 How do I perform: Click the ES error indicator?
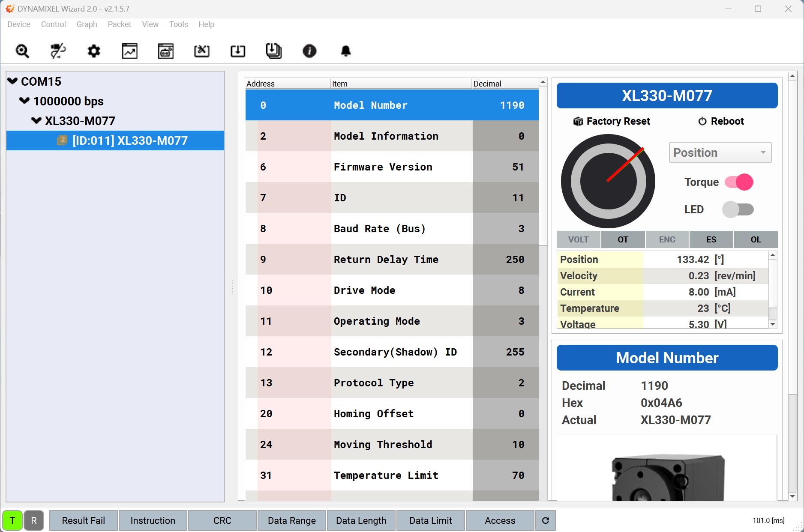[x=711, y=239]
